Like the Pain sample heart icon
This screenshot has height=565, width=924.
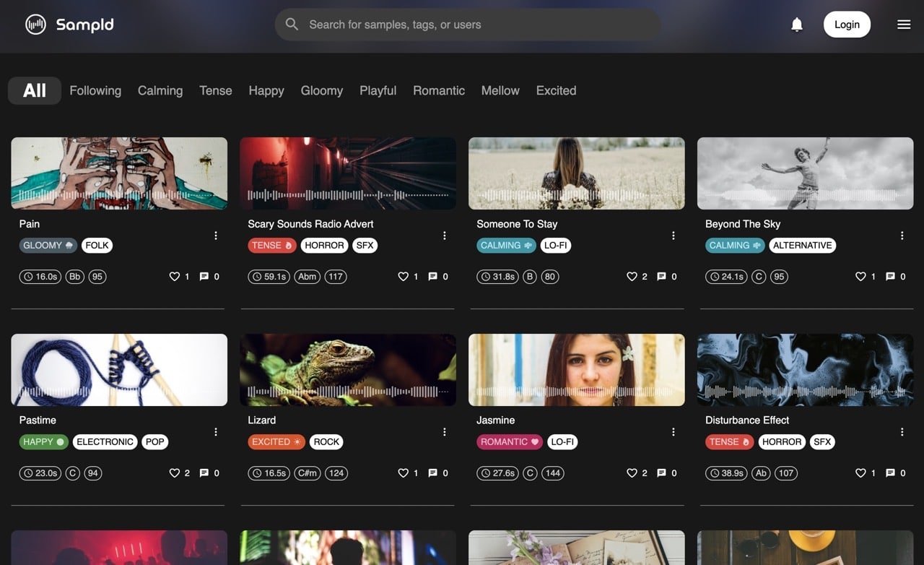174,277
